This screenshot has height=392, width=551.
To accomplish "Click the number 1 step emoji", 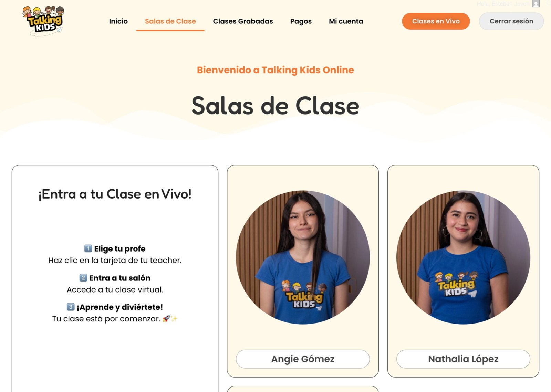I will (88, 248).
